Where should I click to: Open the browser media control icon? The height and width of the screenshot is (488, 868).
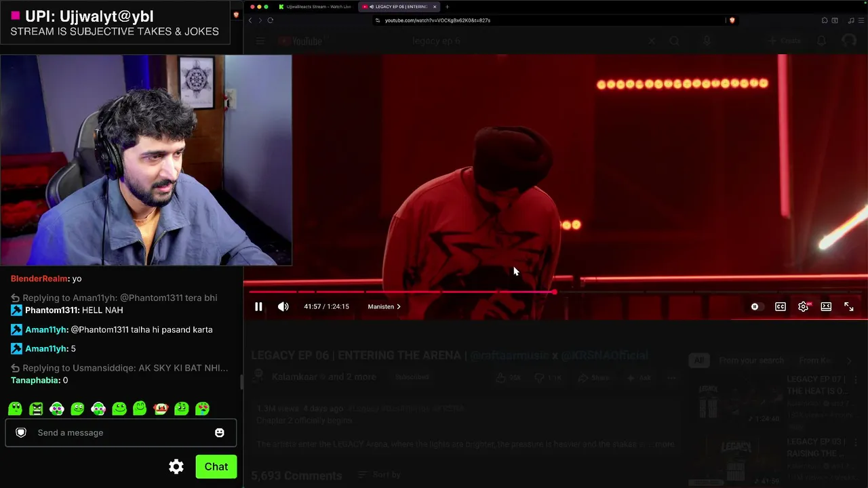click(x=851, y=20)
